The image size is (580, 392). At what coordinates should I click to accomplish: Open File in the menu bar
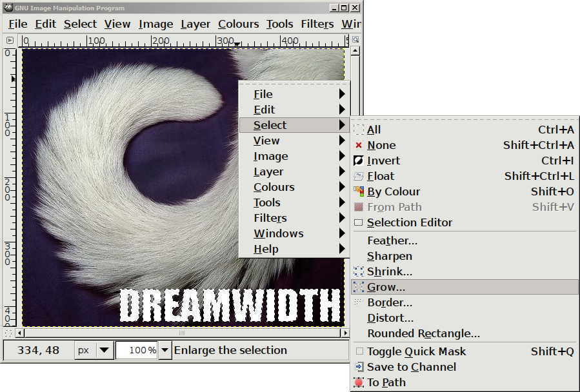click(18, 24)
